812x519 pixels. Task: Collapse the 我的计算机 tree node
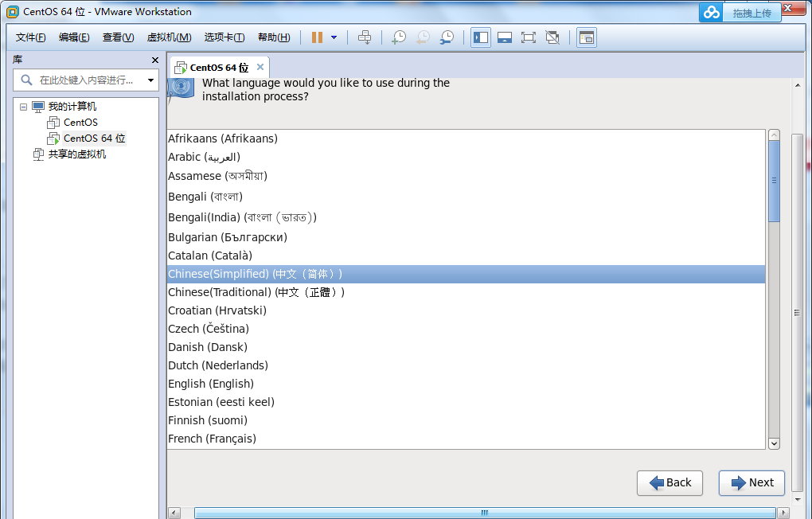[x=23, y=107]
